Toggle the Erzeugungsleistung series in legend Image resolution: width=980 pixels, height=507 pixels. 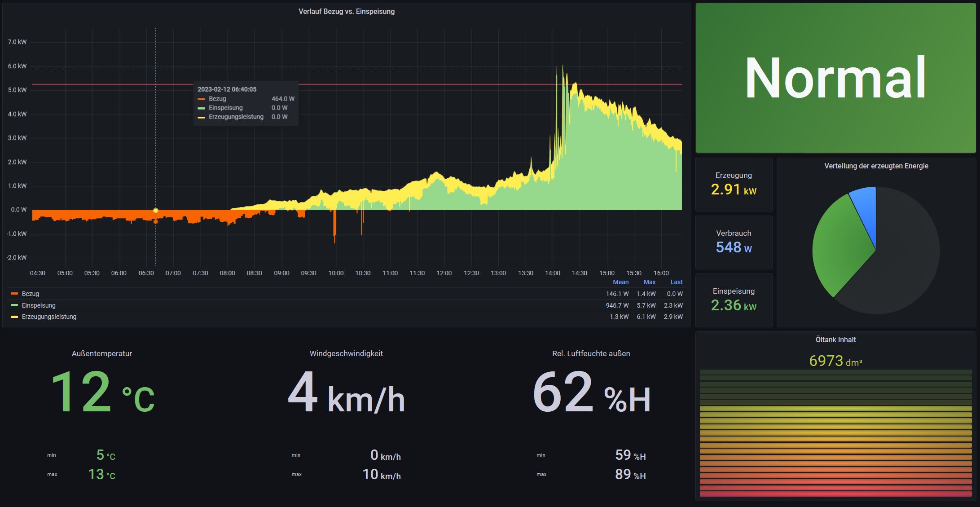click(49, 317)
